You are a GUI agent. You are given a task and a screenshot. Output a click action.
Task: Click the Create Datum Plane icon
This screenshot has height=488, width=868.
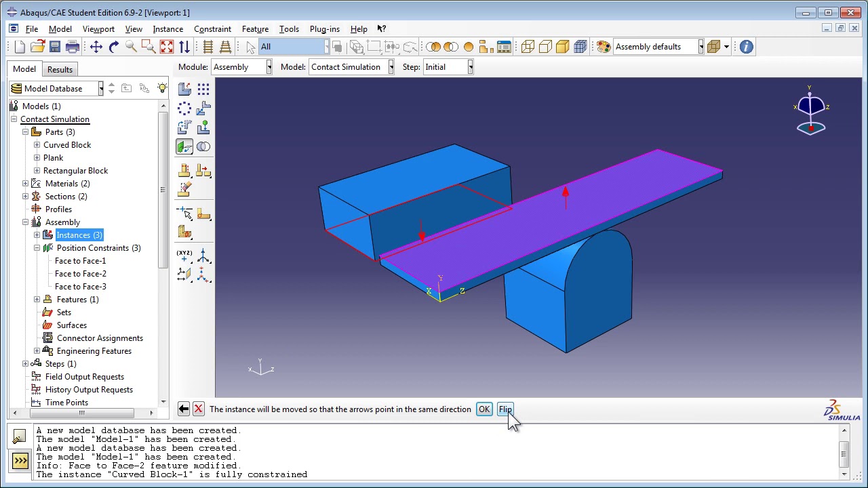(x=184, y=274)
